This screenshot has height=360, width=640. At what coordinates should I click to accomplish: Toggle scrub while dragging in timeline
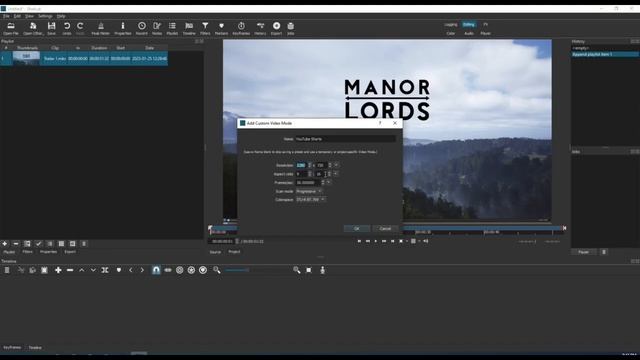coord(168,270)
